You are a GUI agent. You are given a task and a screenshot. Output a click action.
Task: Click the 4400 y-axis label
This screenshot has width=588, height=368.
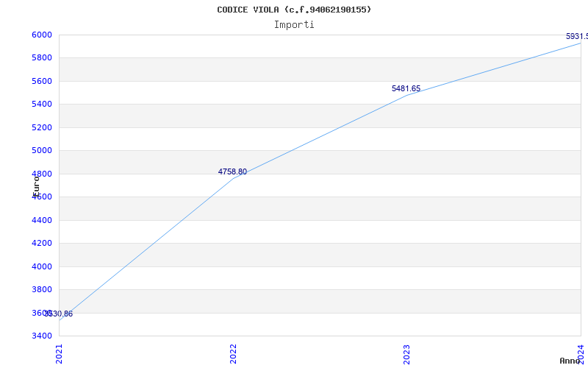42,220
